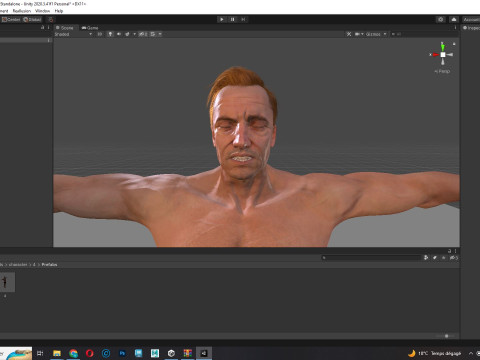The width and height of the screenshot is (480, 360).
Task: Open File Explorer from the taskbar
Action: pyautogui.click(x=57, y=353)
